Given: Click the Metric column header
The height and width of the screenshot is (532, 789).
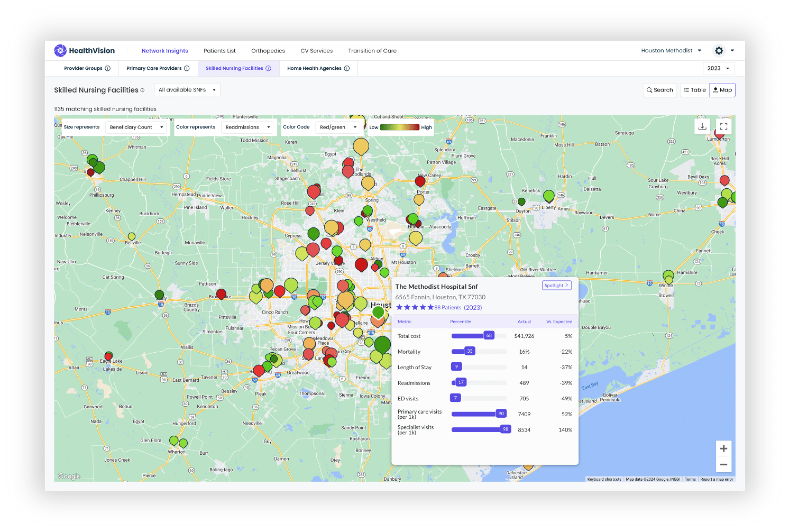Looking at the screenshot, I should pos(405,322).
